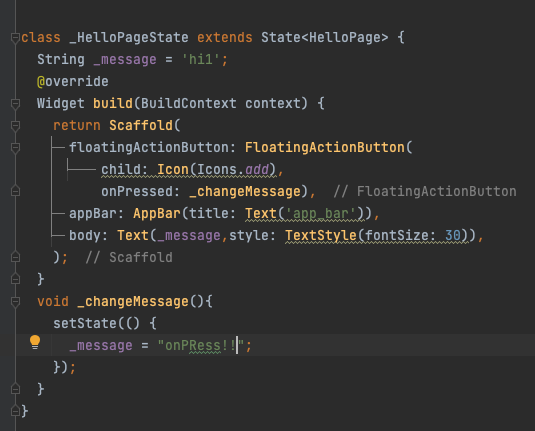The height and width of the screenshot is (431, 535).
Task: Click the style: named parameter
Action: pos(252,235)
